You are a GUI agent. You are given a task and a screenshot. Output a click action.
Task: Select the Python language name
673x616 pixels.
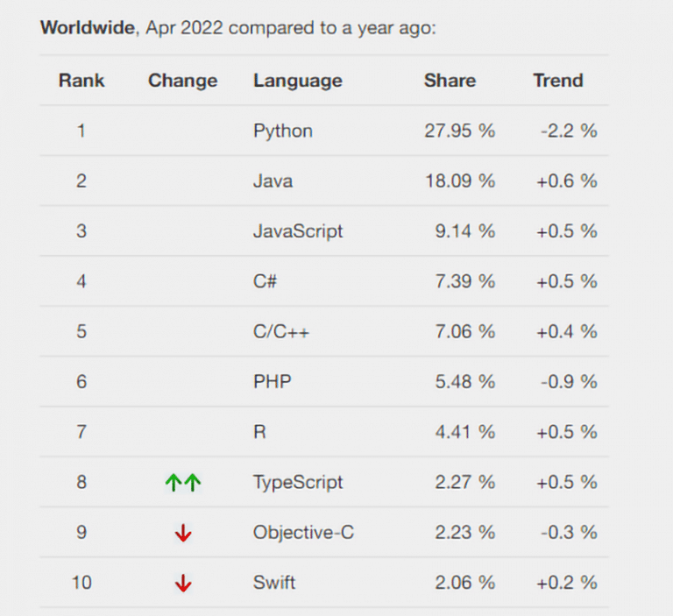pyautogui.click(x=283, y=131)
